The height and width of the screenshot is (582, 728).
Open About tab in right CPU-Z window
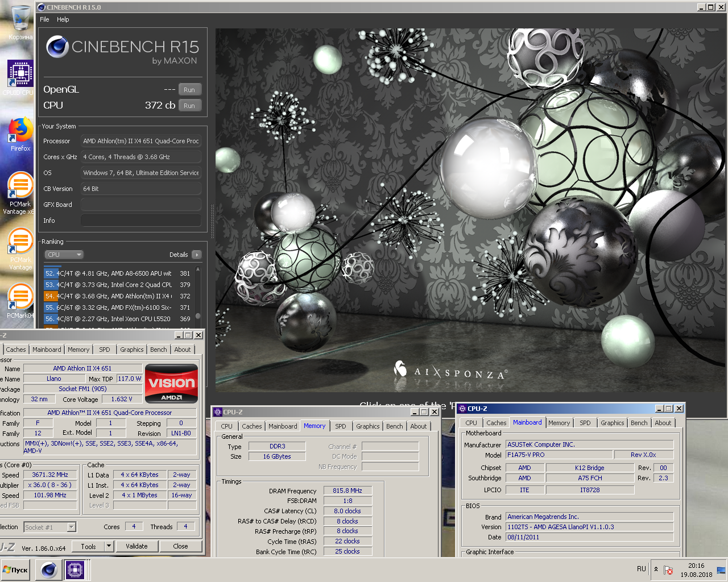click(x=663, y=423)
